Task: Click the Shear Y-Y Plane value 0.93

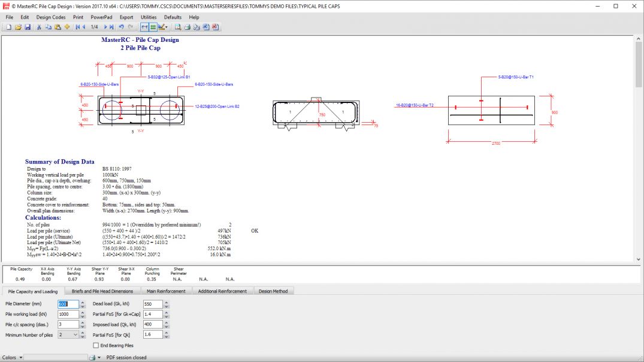Action: click(99, 279)
